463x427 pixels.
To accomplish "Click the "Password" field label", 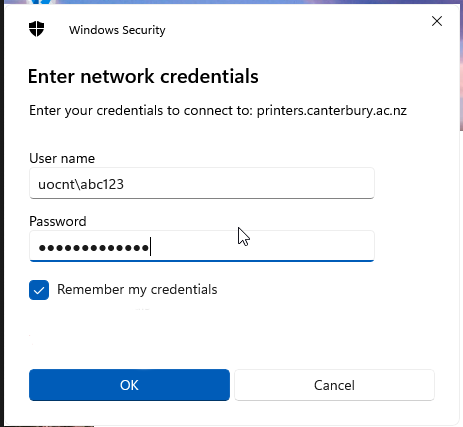I will (58, 221).
